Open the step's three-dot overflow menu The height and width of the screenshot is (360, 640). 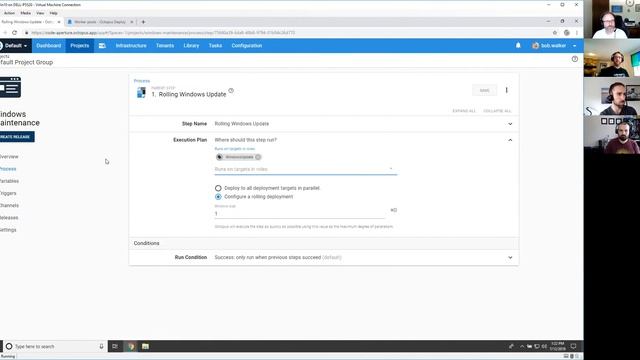click(507, 90)
